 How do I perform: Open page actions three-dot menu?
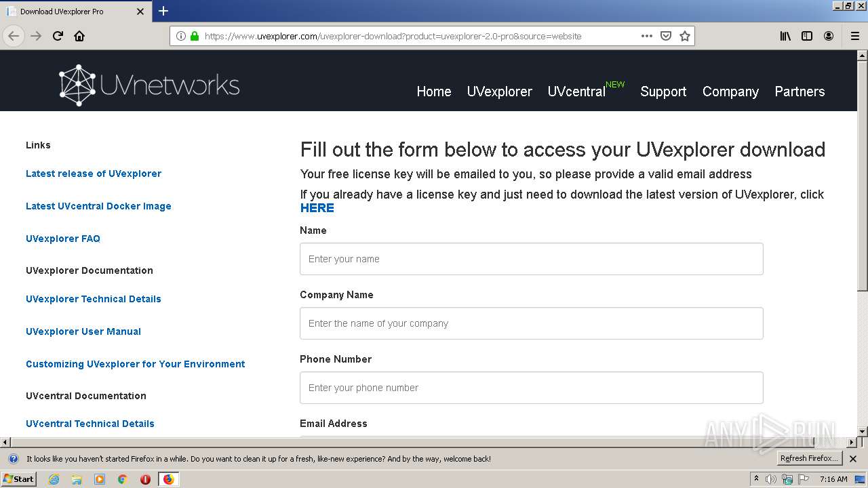click(x=647, y=36)
